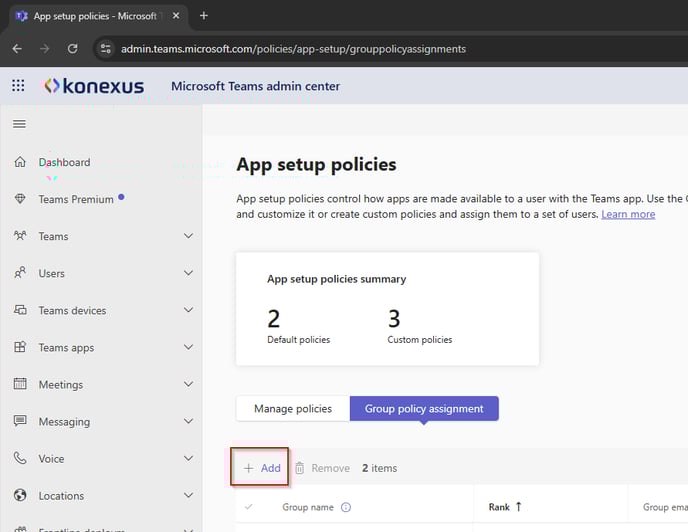
Task: Click the '2 items' count text
Action: click(x=379, y=468)
